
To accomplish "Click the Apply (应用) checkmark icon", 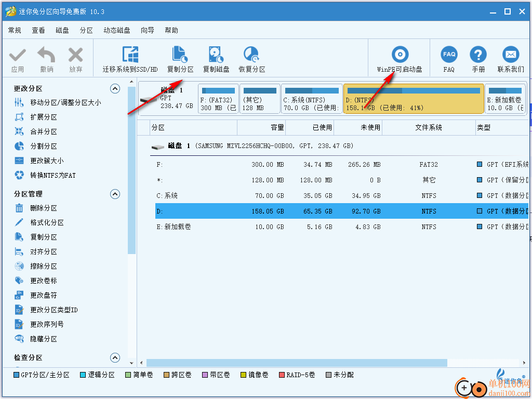I will click(17, 55).
